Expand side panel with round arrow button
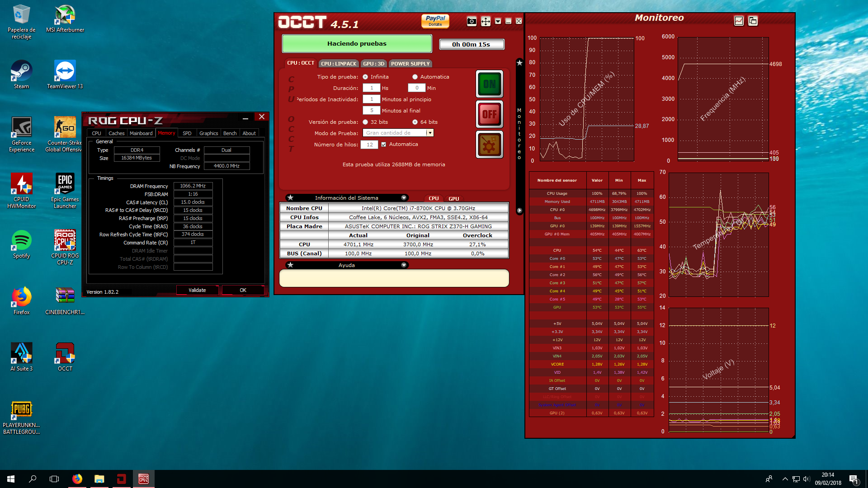 click(519, 211)
